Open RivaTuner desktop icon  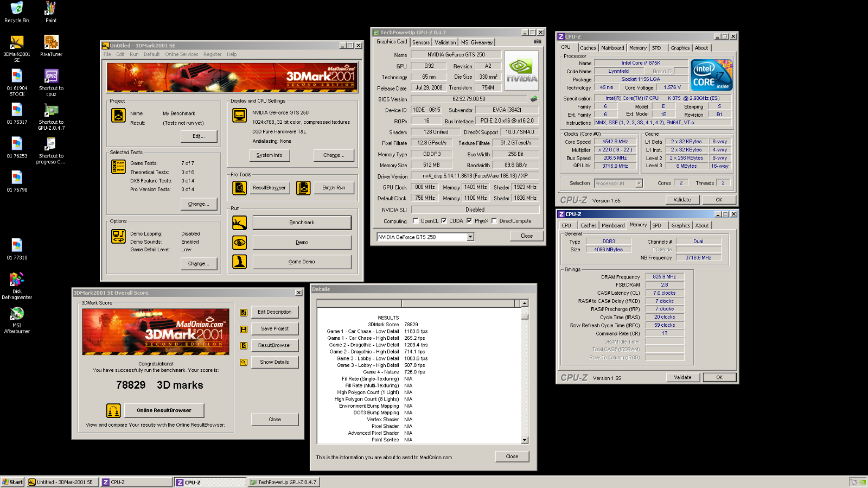pos(51,46)
